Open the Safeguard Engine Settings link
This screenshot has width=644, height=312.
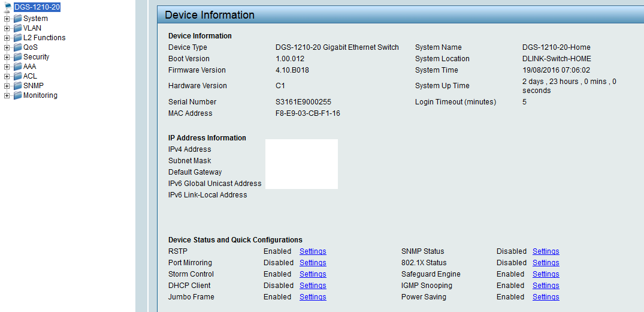point(546,274)
